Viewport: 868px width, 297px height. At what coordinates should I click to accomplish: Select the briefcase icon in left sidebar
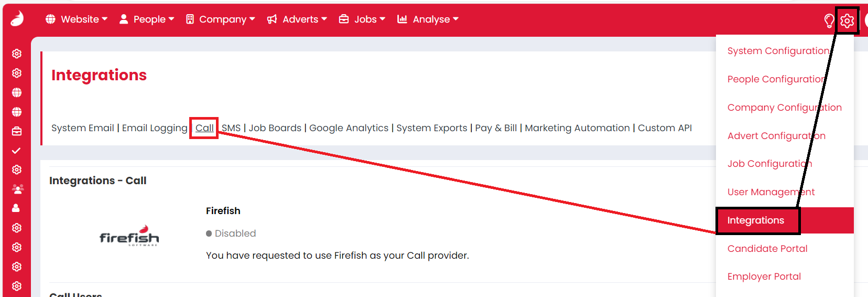[17, 131]
